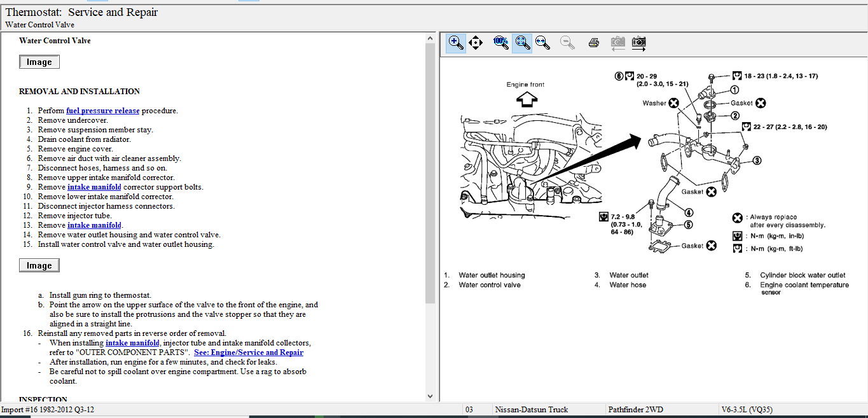Open intake manifold link in step 13
The width and height of the screenshot is (868, 418).
click(x=94, y=225)
